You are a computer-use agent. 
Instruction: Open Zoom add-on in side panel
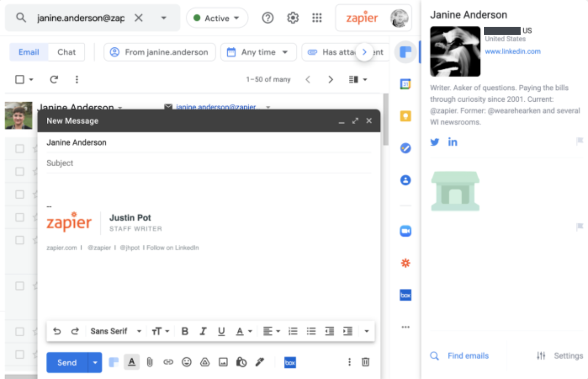pos(405,231)
